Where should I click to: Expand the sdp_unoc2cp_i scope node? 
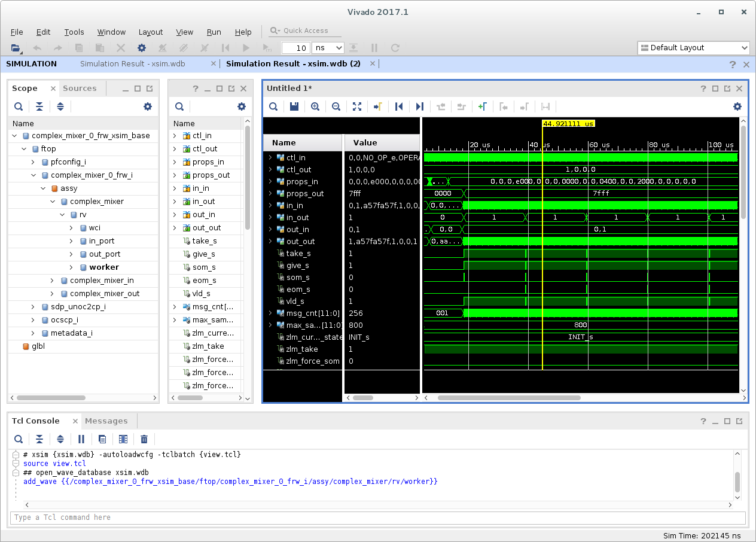pyautogui.click(x=34, y=307)
